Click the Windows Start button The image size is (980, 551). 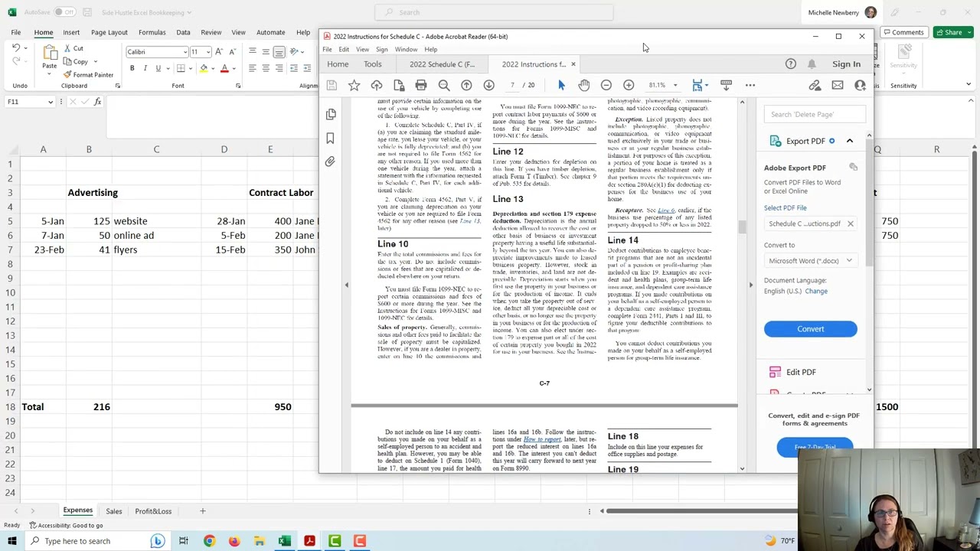tap(11, 541)
